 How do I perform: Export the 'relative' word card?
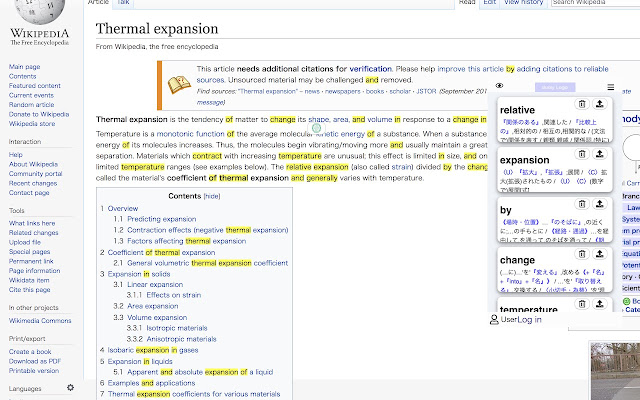click(600, 104)
